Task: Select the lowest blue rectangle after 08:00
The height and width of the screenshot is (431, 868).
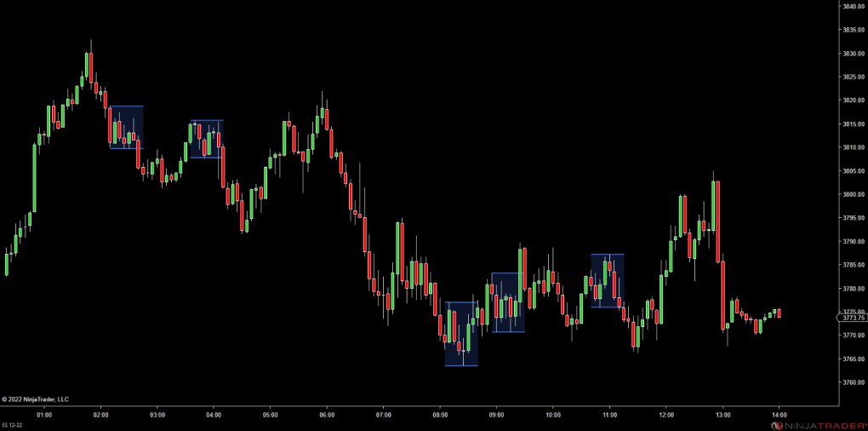Action: 461,334
